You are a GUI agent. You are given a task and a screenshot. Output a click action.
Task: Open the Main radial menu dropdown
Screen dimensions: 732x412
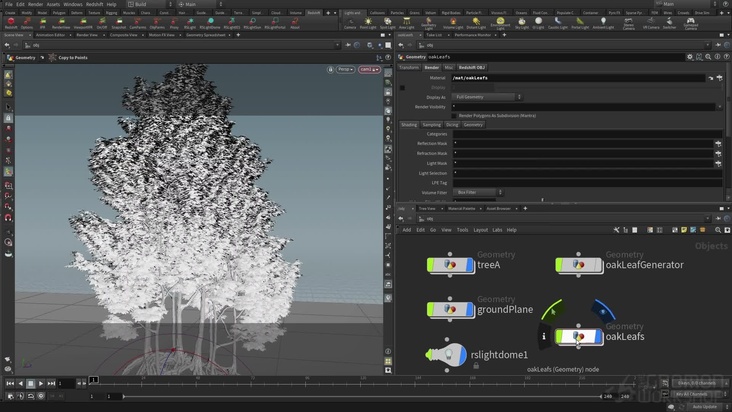(x=199, y=4)
